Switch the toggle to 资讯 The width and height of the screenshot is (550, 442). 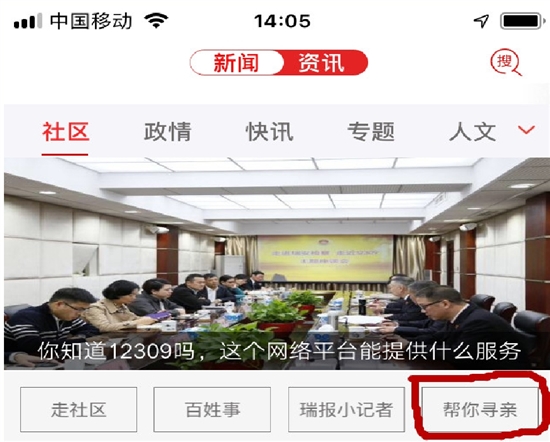point(322,63)
